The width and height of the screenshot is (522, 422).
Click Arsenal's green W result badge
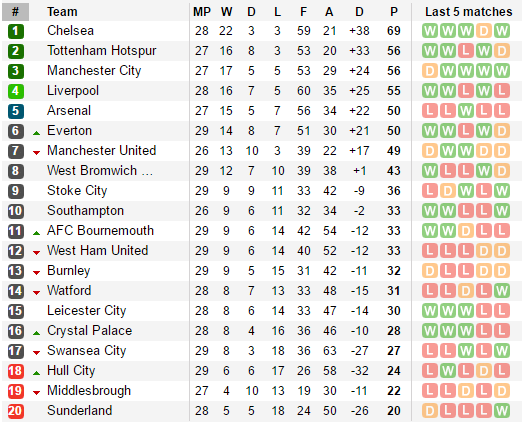466,111
